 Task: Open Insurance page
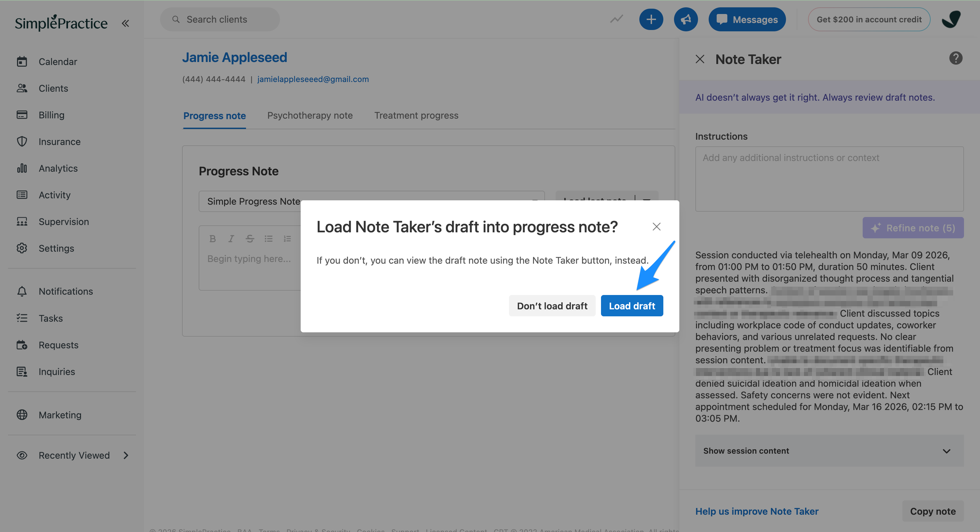click(x=59, y=141)
